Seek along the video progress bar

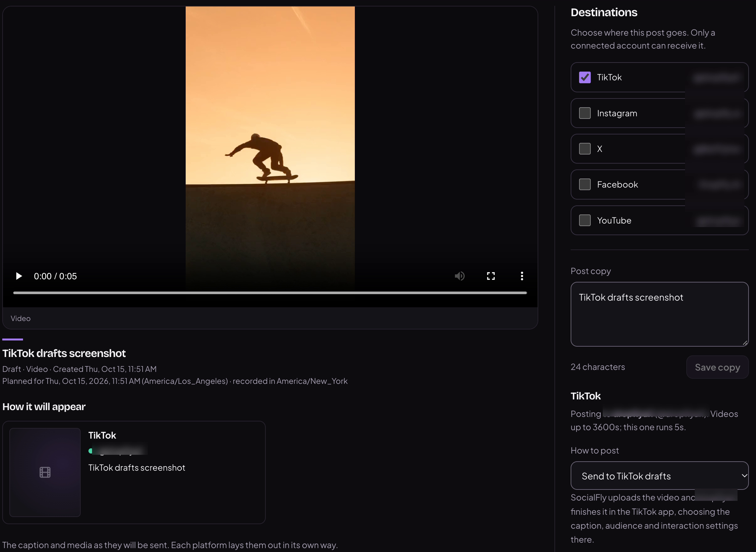270,293
